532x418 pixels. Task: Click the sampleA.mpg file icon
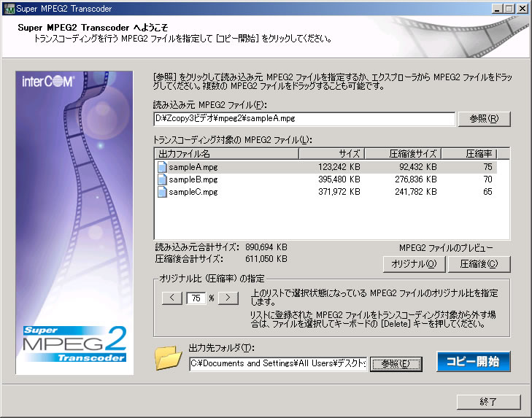coord(163,167)
